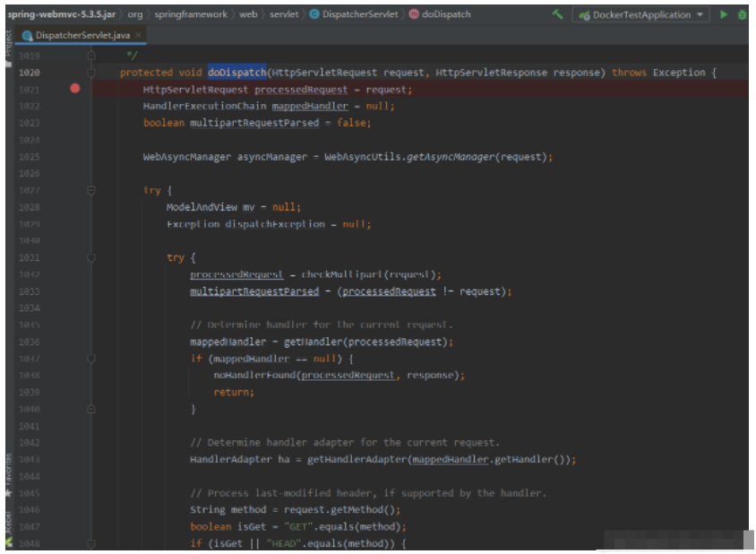Click the Debug bug icon in the toolbar
The width and height of the screenshot is (756, 554).
point(743,14)
